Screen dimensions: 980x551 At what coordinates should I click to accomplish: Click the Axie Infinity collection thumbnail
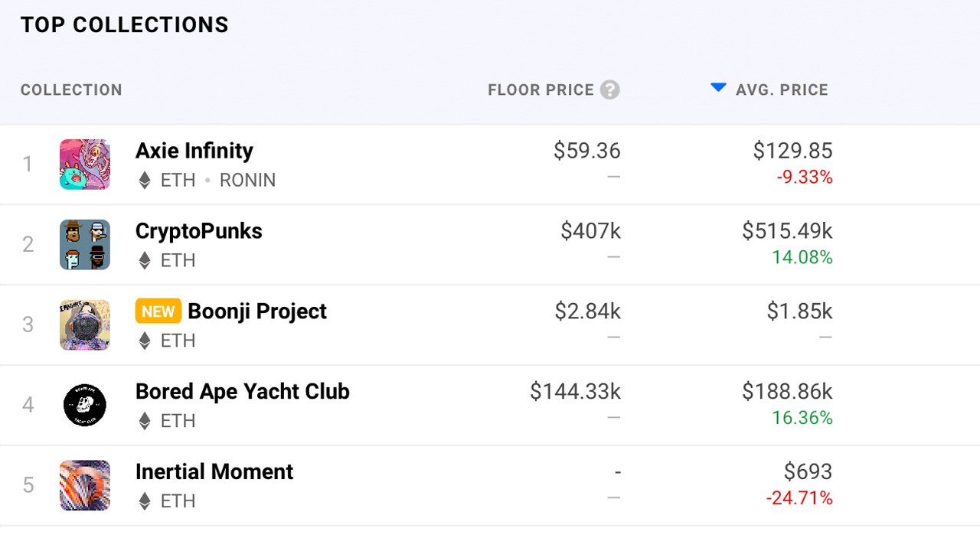(85, 165)
